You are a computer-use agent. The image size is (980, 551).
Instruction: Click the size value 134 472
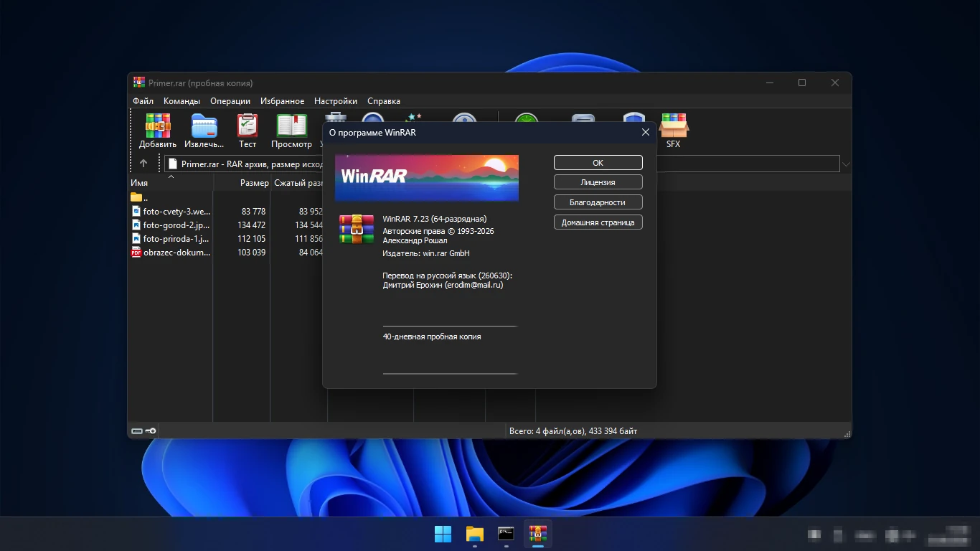click(251, 225)
